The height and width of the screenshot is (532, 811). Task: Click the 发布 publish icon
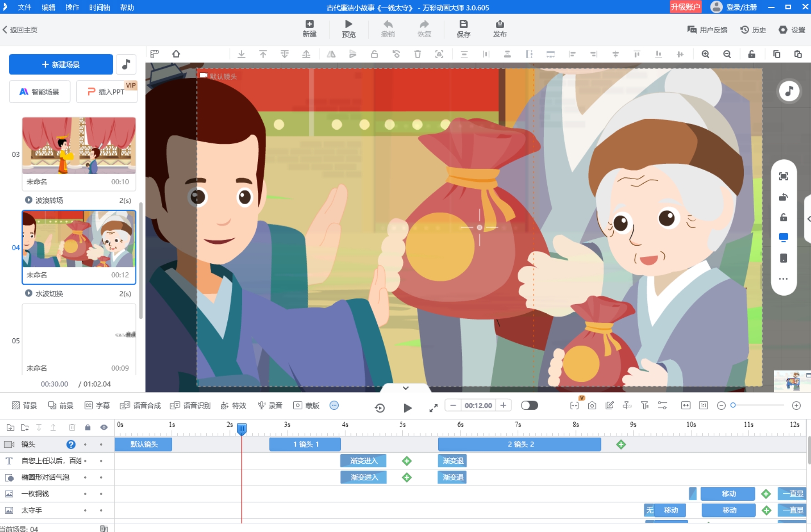[500, 29]
